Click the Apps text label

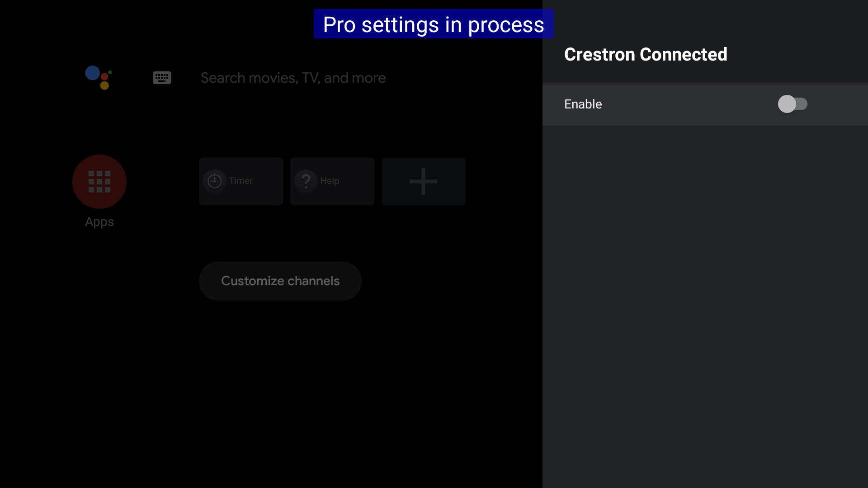pyautogui.click(x=99, y=222)
